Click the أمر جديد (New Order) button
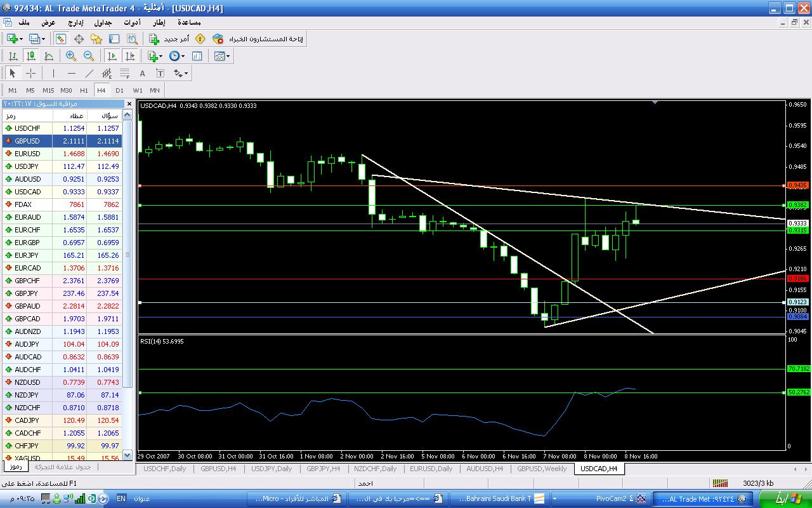This screenshot has height=508, width=812. pos(169,39)
